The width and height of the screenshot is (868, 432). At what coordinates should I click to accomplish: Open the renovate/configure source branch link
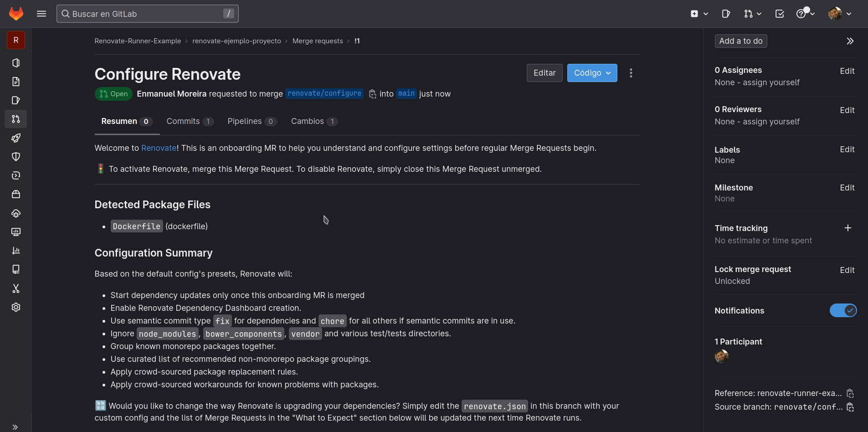coord(324,93)
